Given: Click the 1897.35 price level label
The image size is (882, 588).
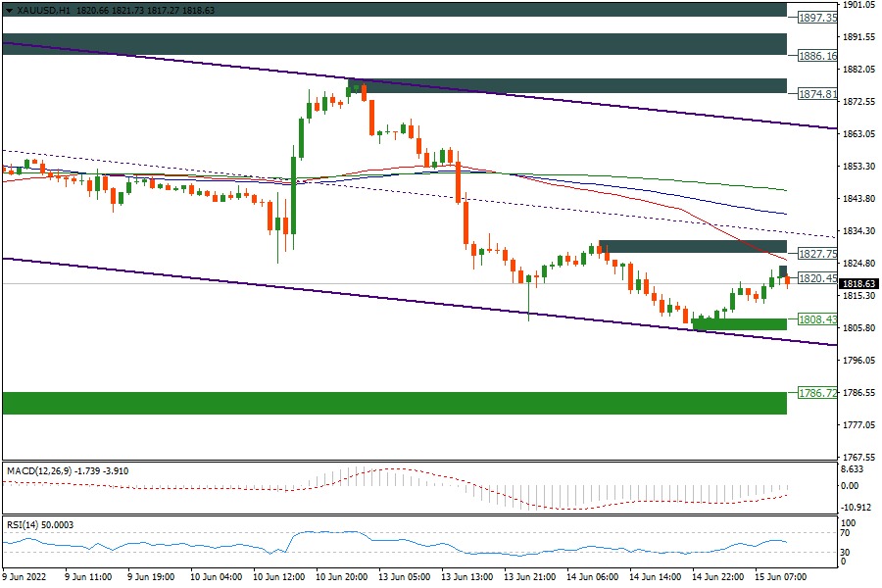Looking at the screenshot, I should pyautogui.click(x=817, y=19).
